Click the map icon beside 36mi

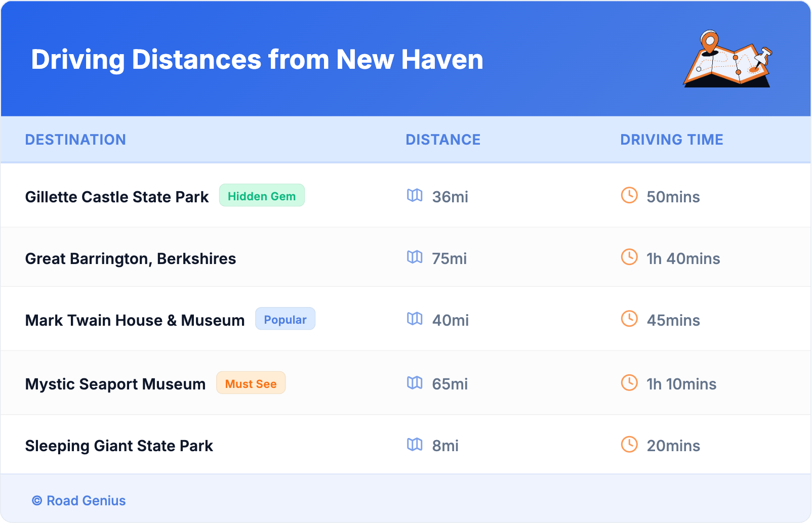tap(415, 195)
